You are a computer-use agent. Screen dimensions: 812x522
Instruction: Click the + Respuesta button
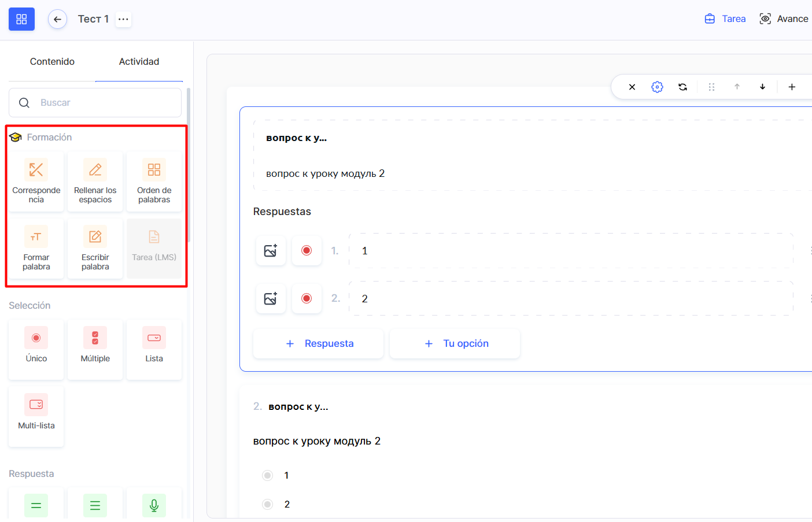tap(318, 343)
